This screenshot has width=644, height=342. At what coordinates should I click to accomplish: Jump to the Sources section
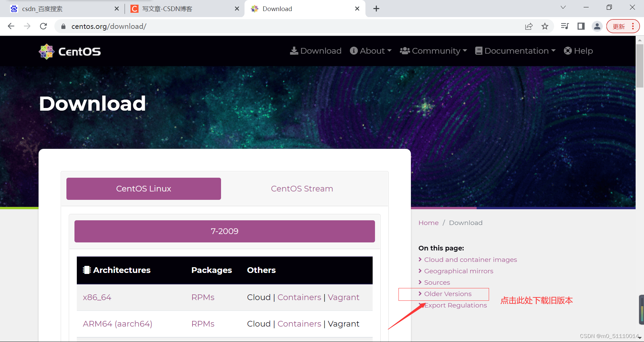(x=437, y=283)
